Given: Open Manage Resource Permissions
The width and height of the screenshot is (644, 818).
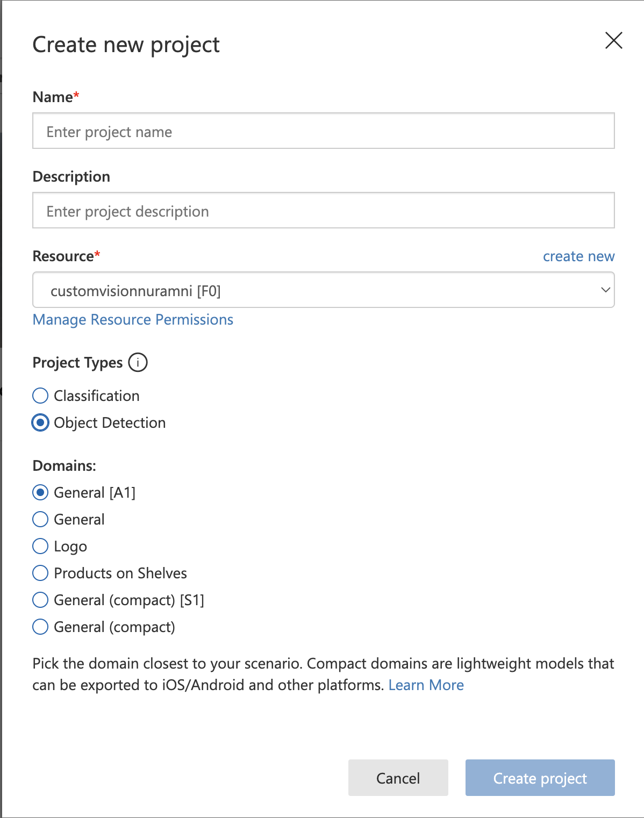Looking at the screenshot, I should 133,319.
